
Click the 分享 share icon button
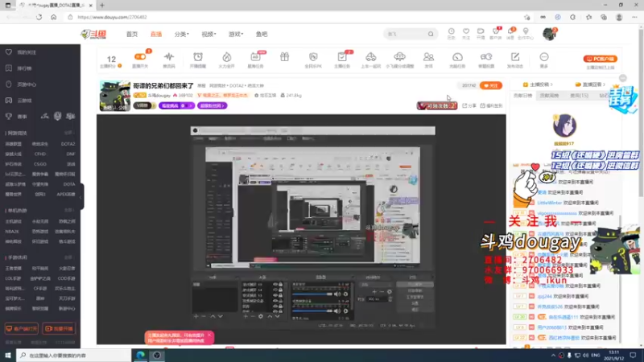[469, 106]
